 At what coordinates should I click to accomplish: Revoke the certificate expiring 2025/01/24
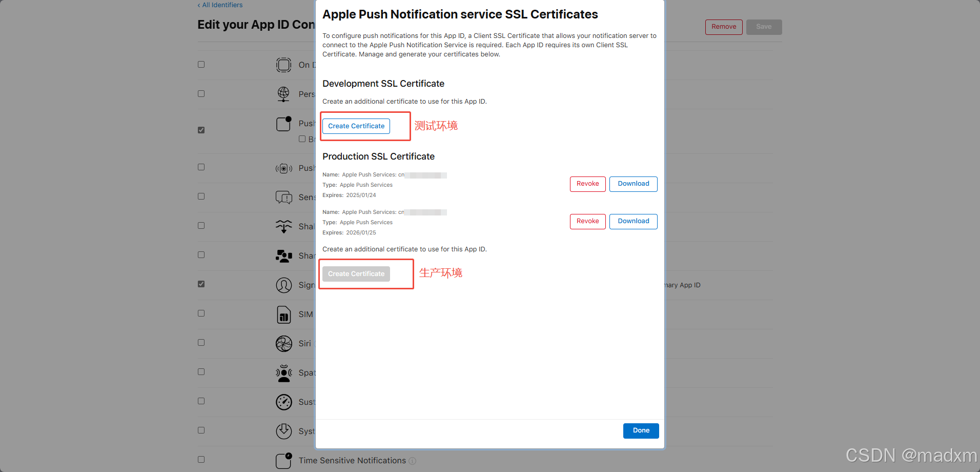coord(587,184)
